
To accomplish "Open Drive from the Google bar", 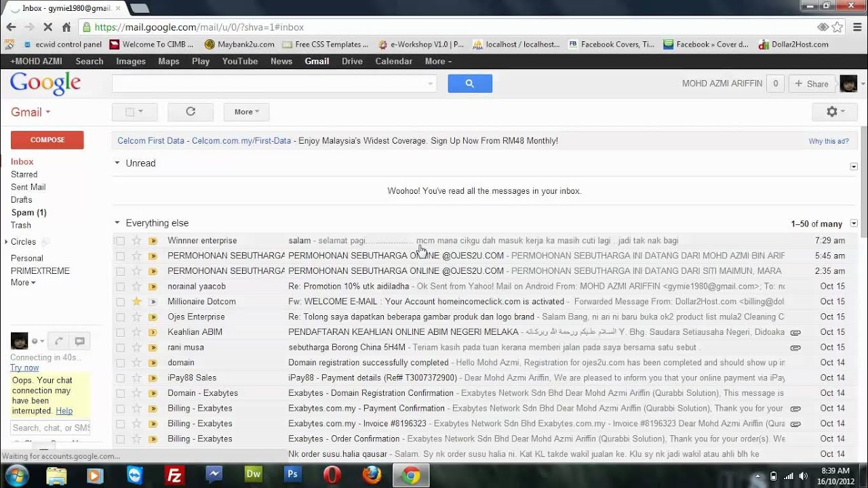I will click(352, 61).
